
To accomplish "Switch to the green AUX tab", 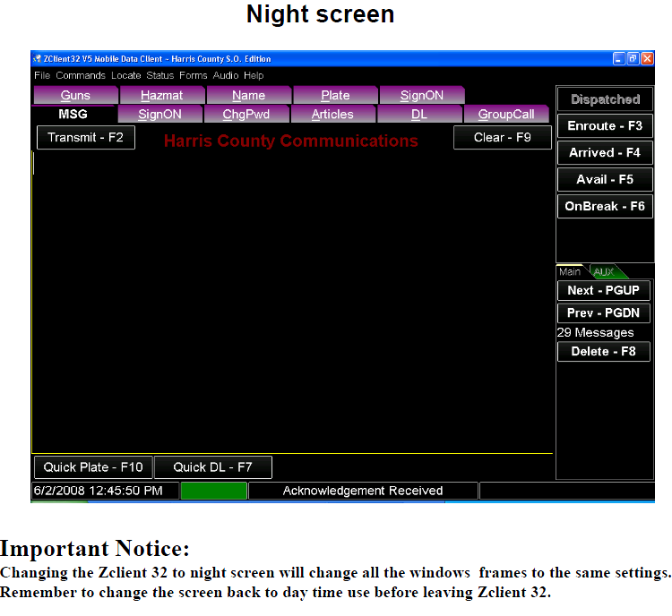I will 604,271.
